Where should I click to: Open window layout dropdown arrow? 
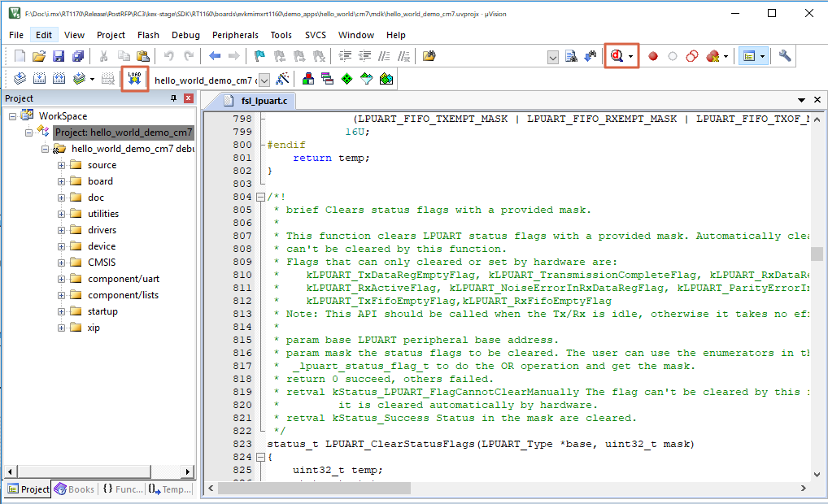pyautogui.click(x=762, y=56)
